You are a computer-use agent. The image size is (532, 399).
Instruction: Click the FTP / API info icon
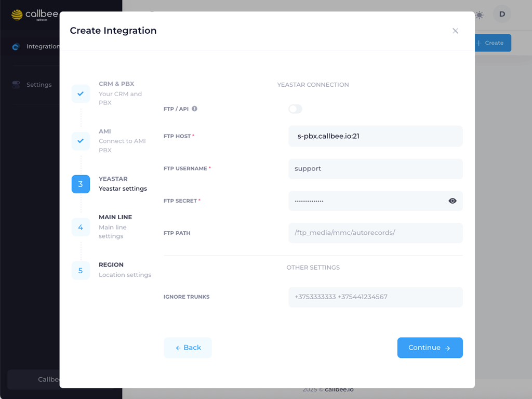tap(194, 109)
